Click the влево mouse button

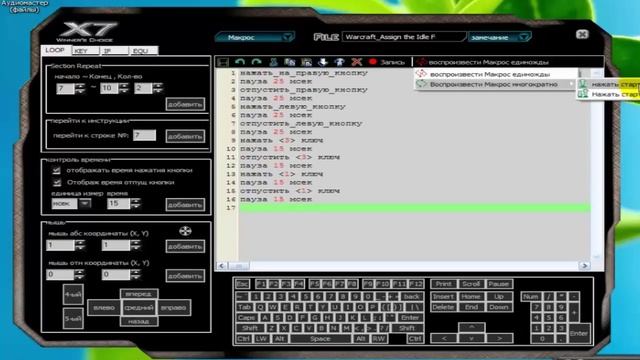[x=104, y=307]
